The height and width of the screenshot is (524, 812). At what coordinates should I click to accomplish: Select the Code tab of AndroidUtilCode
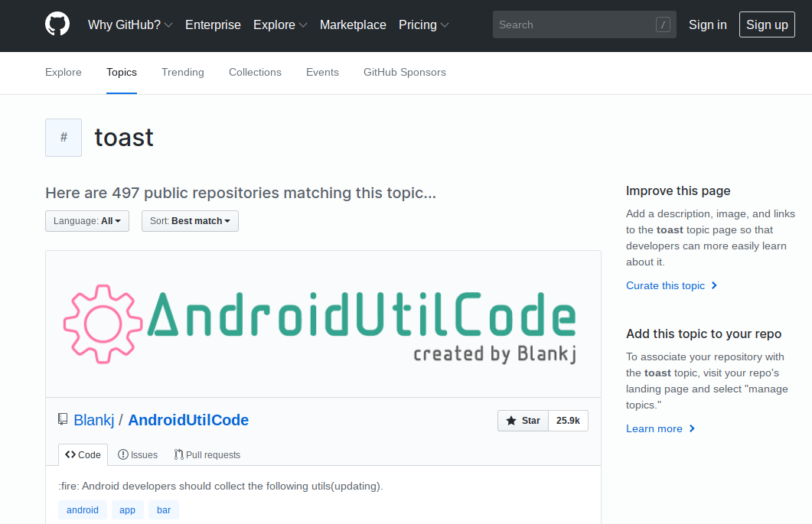83,454
